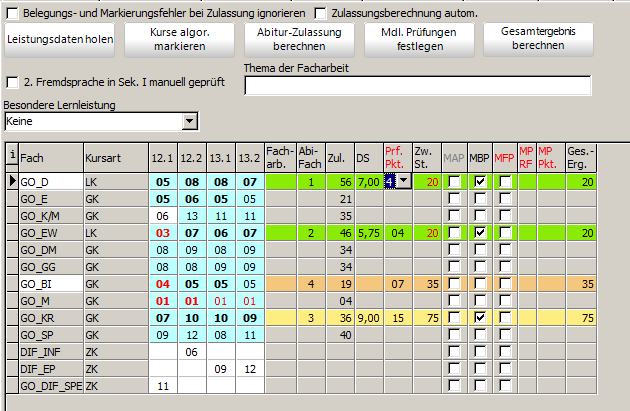Uncheck the MBP checkbox in GO_KR row

coord(480,318)
